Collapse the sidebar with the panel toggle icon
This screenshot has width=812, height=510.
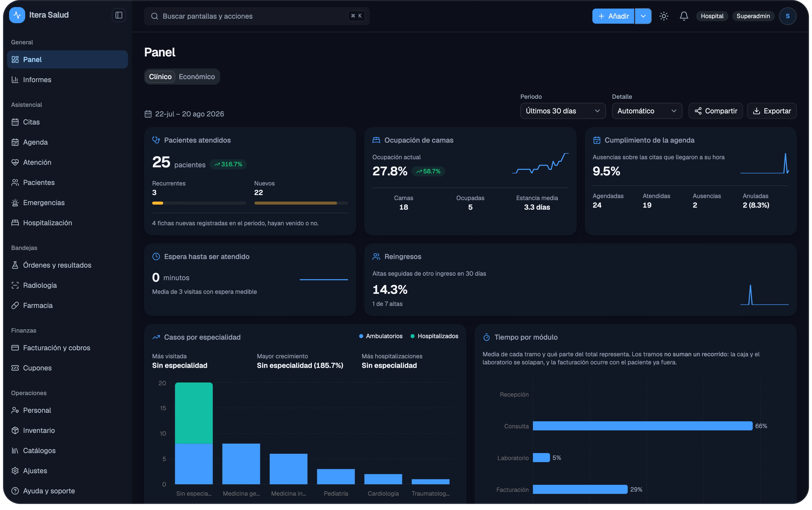[119, 15]
